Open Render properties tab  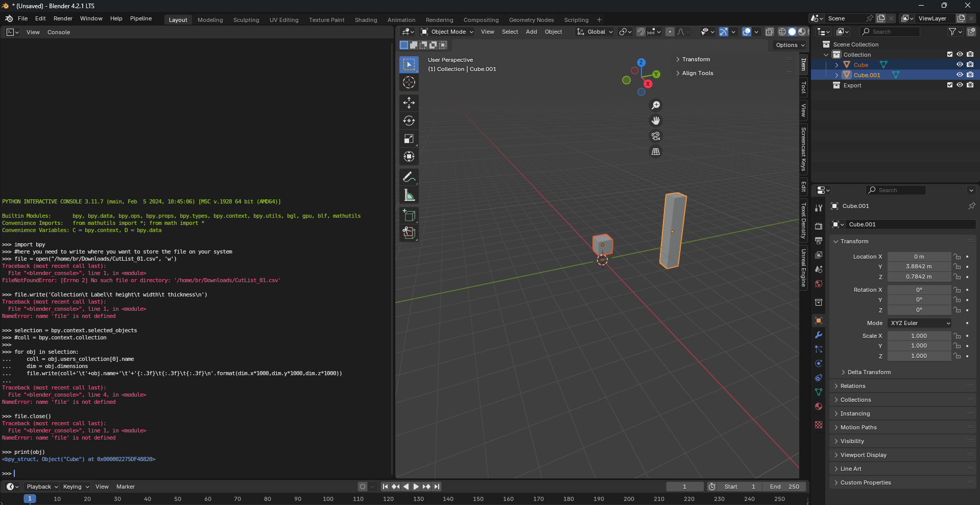coord(819,226)
